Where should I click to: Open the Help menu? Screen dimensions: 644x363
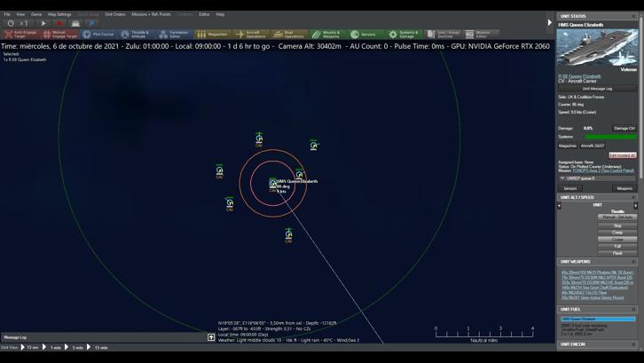coord(220,14)
